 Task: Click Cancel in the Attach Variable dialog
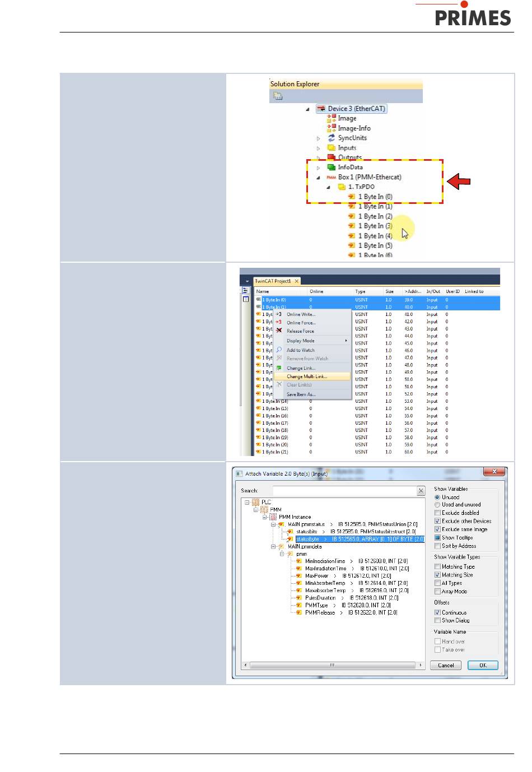446,665
